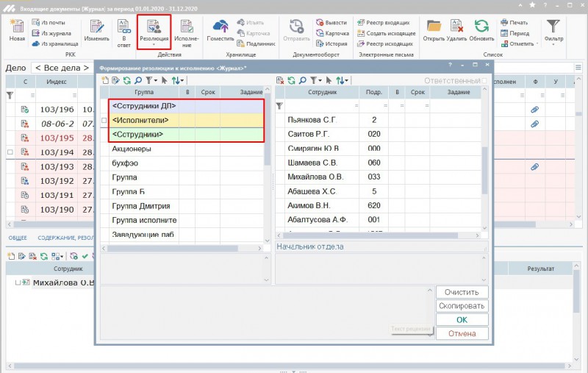The image size is (588, 373).
Task: Select the <Сотрудники> group row
Action: pos(187,135)
